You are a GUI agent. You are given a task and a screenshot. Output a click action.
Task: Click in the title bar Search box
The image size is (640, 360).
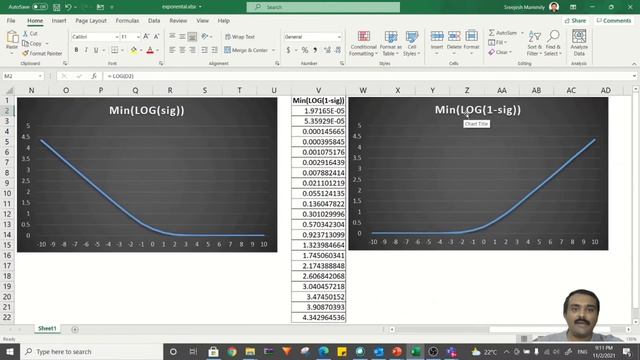(323, 7)
